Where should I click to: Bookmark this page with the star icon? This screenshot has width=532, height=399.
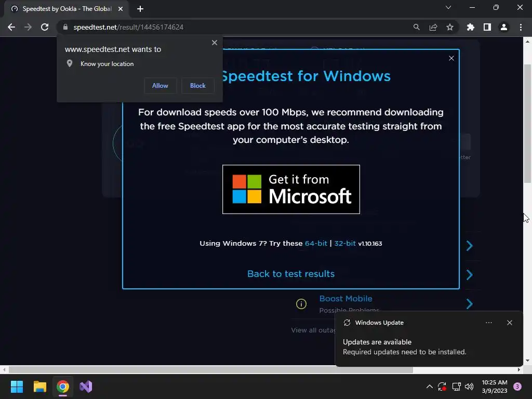450,27
